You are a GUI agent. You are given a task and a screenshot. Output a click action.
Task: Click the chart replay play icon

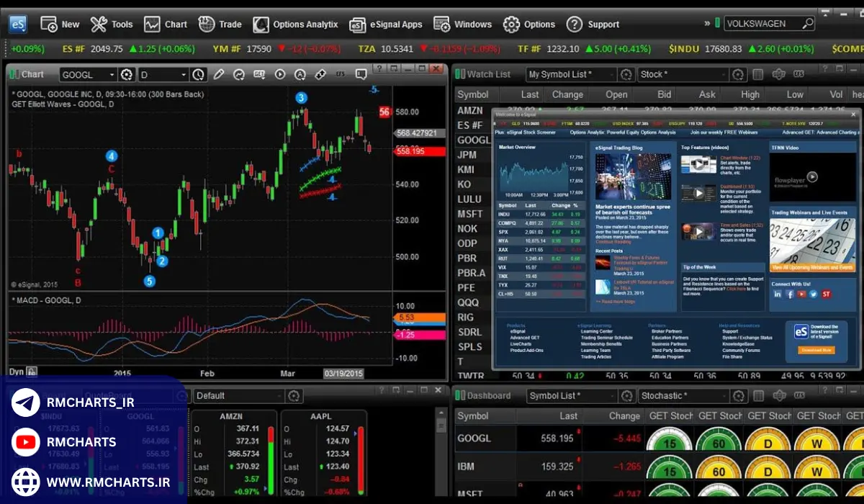[279, 75]
